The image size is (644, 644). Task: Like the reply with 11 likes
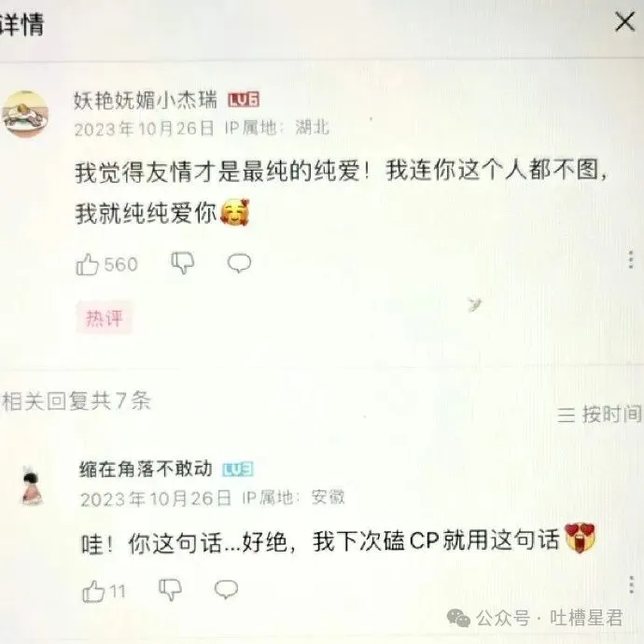click(x=93, y=592)
